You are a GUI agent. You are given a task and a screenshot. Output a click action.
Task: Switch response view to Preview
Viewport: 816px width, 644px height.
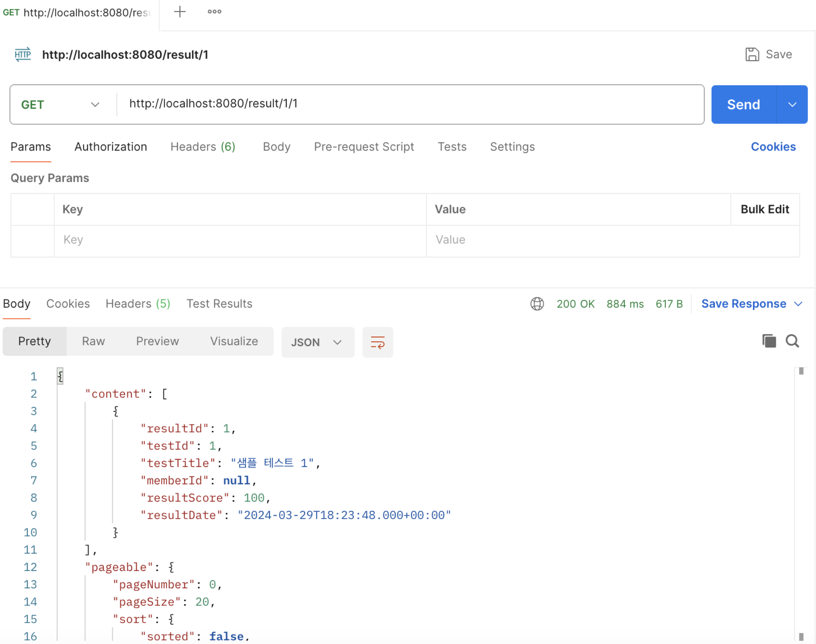click(x=157, y=341)
